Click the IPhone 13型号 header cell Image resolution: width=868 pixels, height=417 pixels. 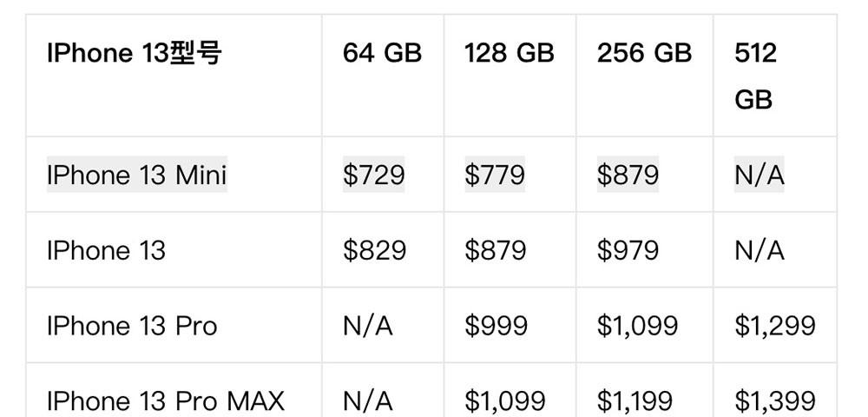pyautogui.click(x=135, y=54)
